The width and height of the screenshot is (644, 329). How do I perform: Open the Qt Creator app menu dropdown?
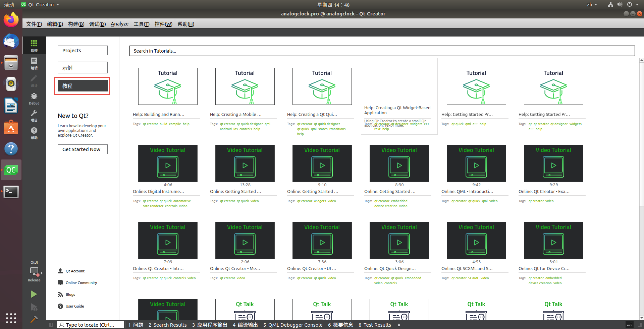tap(40, 5)
